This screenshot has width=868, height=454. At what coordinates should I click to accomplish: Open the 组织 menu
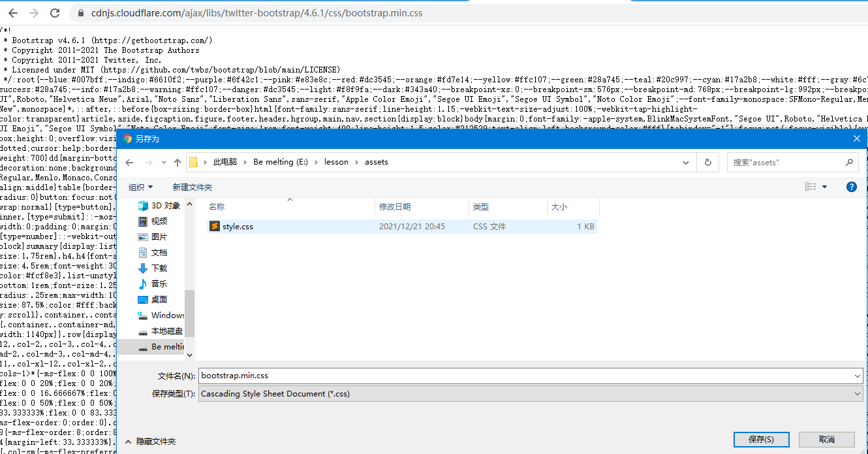141,187
